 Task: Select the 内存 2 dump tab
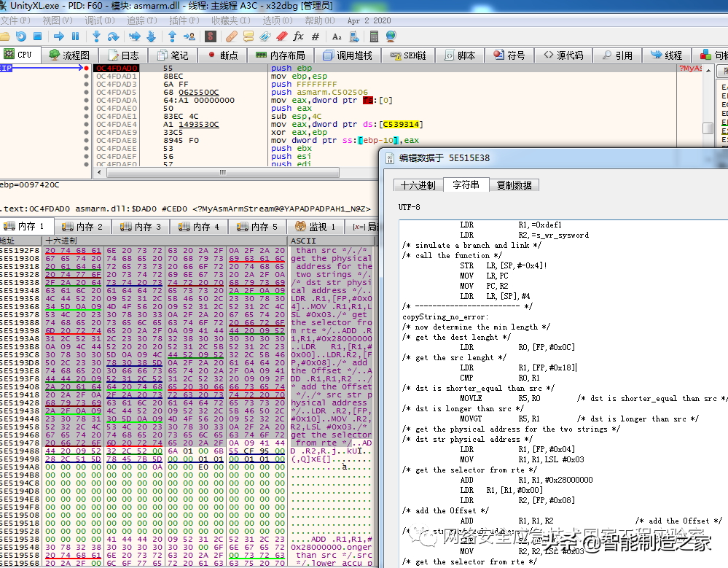(83, 227)
